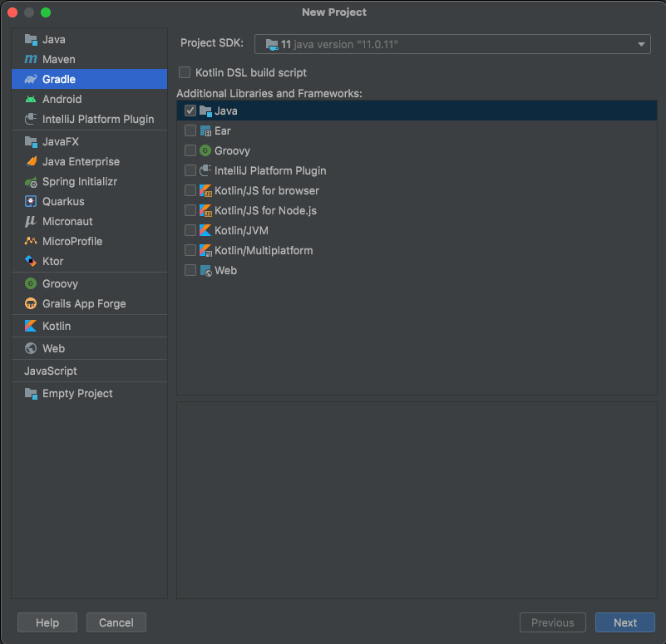The width and height of the screenshot is (666, 644).
Task: Click the Ktor diamond icon
Action: (x=31, y=261)
